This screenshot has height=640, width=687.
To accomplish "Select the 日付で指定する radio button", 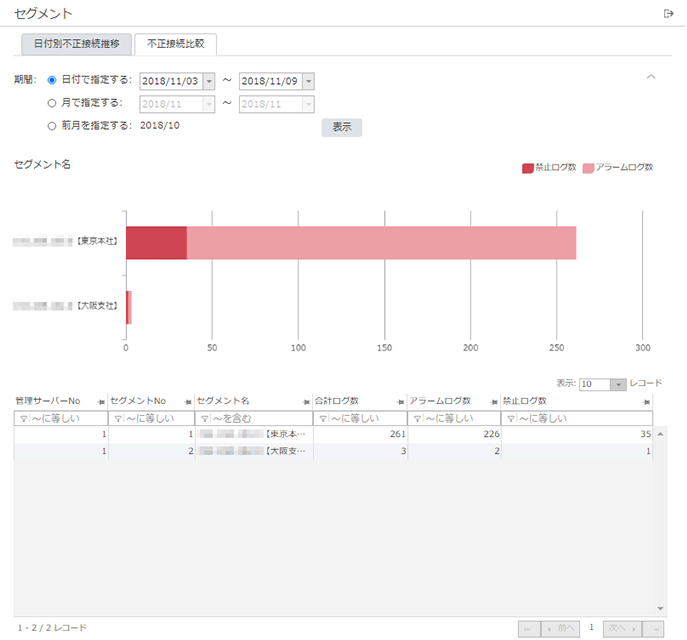I will pyautogui.click(x=52, y=80).
